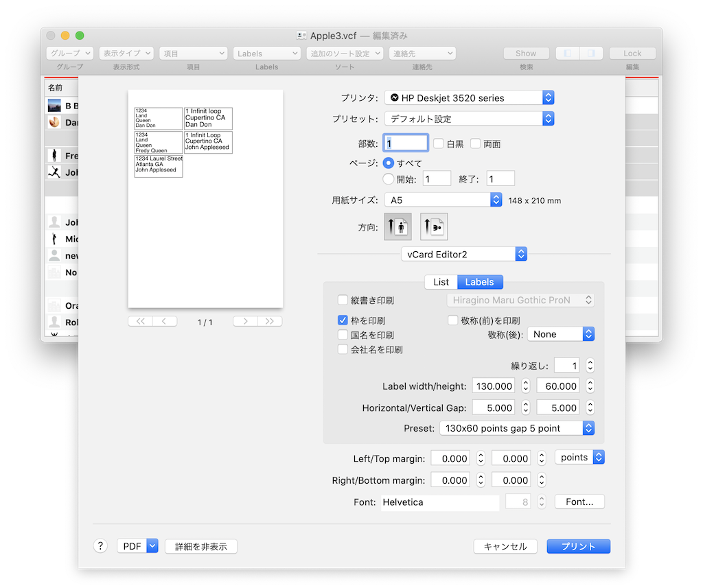Click Label width 130.000 field
The height and width of the screenshot is (588, 703).
(x=494, y=386)
